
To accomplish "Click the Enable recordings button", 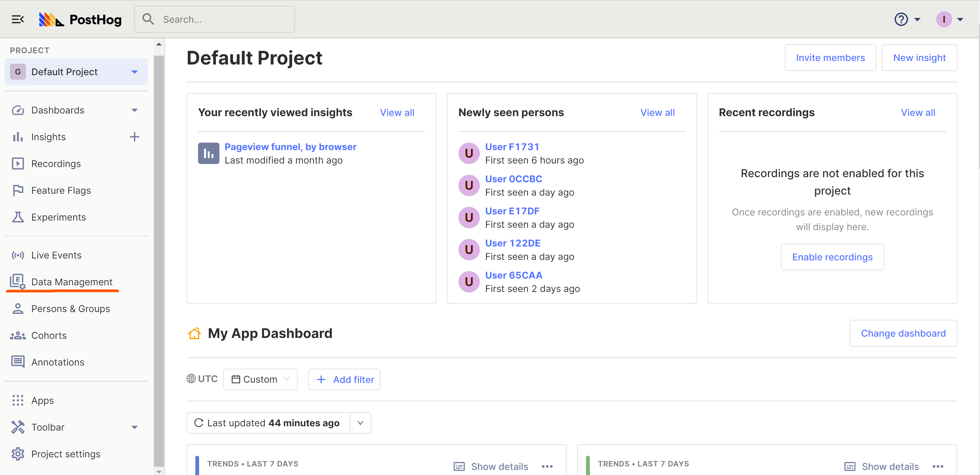I will pyautogui.click(x=832, y=257).
